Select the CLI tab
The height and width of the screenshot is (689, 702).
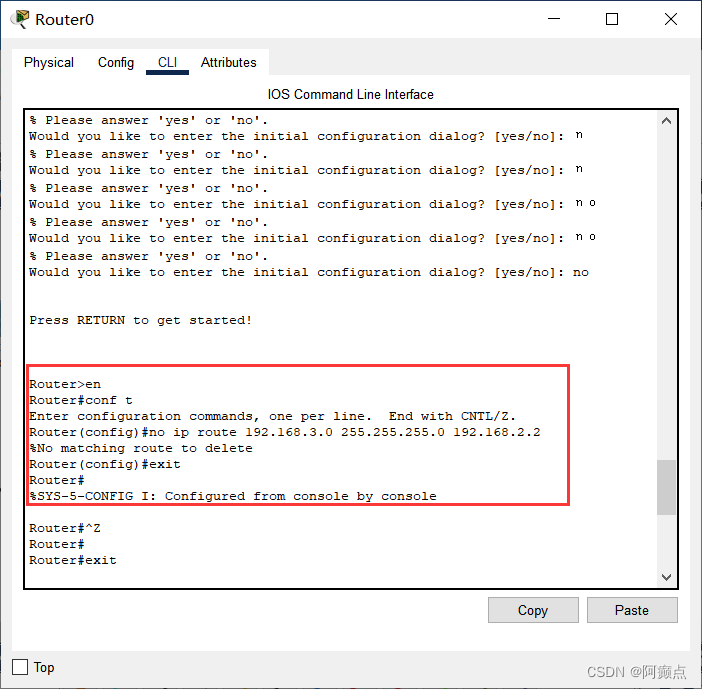167,62
